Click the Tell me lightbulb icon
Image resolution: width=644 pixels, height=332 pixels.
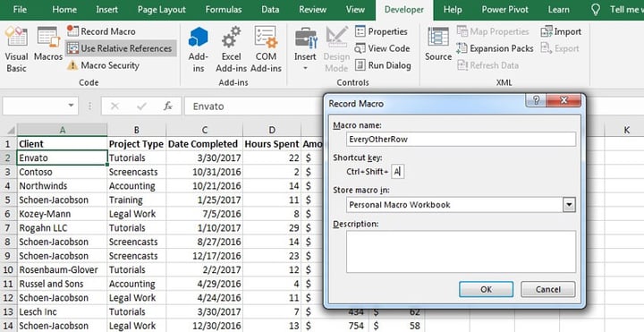pos(595,10)
